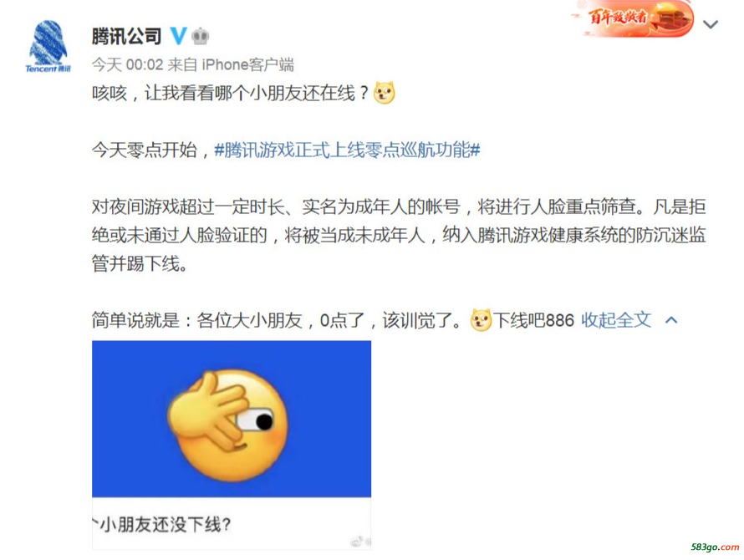Collapse the post with 收起全文
Image resolution: width=744 pixels, height=560 pixels.
tap(616, 320)
